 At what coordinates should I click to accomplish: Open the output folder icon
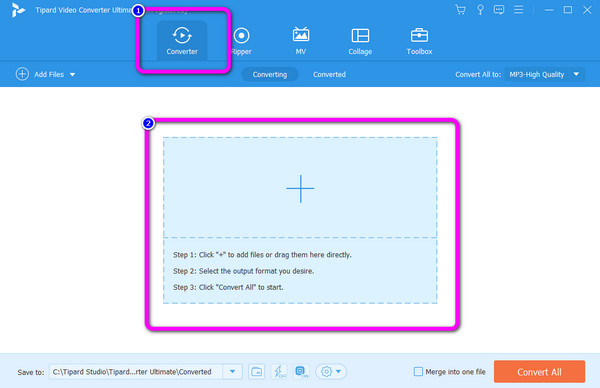(x=256, y=372)
